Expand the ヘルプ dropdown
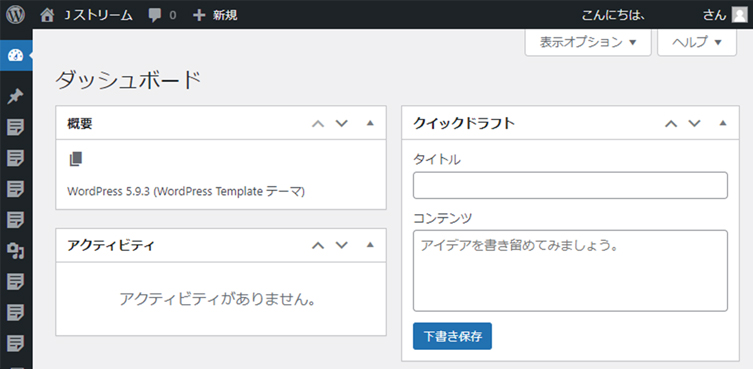 point(697,42)
